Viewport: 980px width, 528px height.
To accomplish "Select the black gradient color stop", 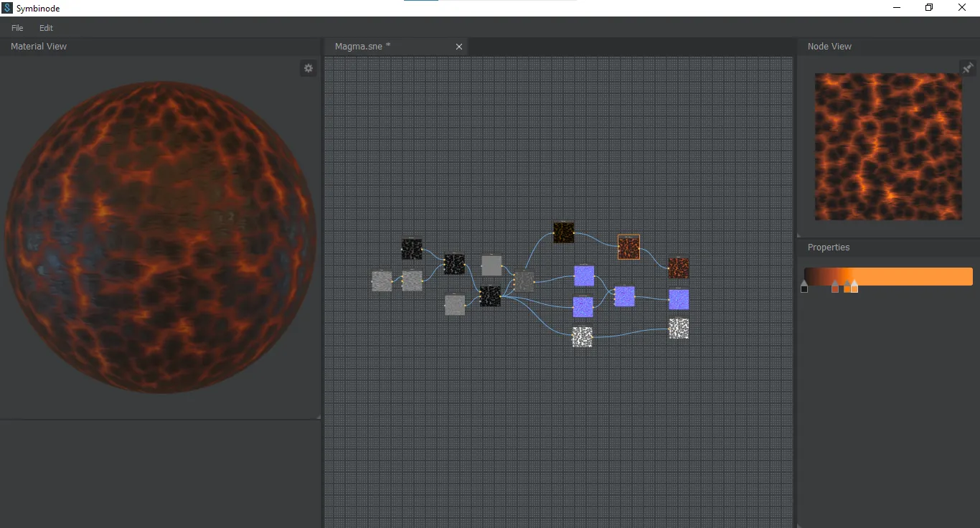I will pos(804,288).
